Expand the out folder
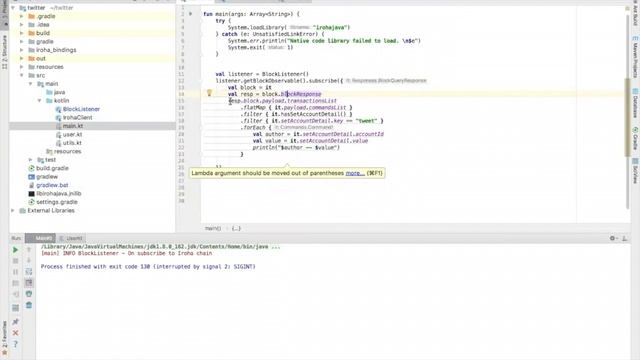 (x=22, y=58)
